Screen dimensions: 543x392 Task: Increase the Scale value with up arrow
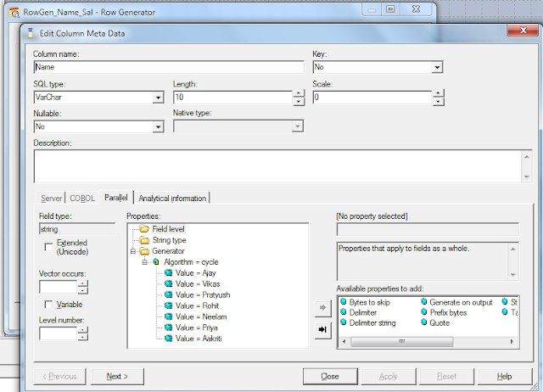[x=438, y=93]
